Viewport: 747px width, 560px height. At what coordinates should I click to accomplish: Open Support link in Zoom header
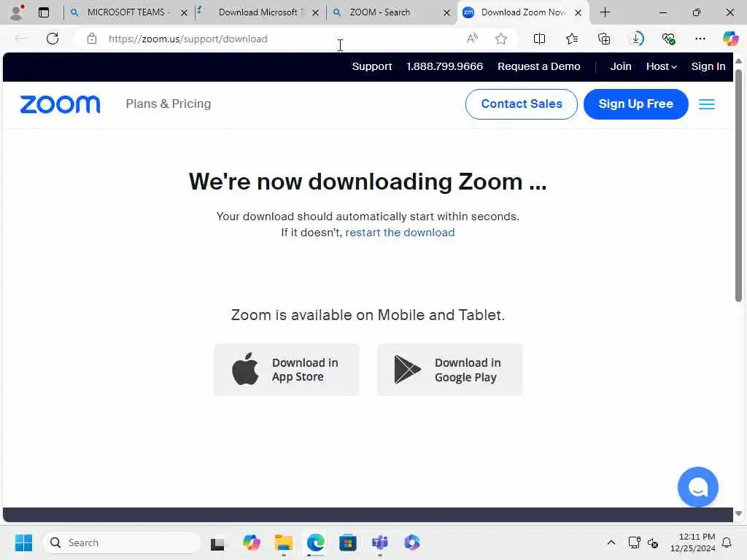(371, 66)
